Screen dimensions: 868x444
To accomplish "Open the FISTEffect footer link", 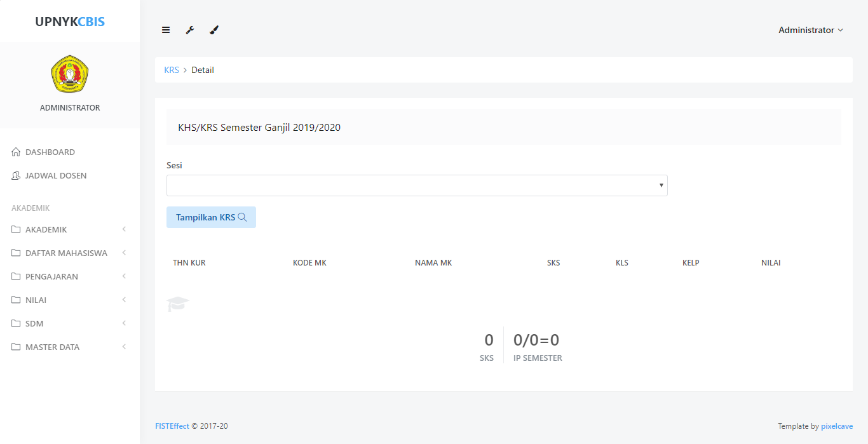I will (x=172, y=426).
